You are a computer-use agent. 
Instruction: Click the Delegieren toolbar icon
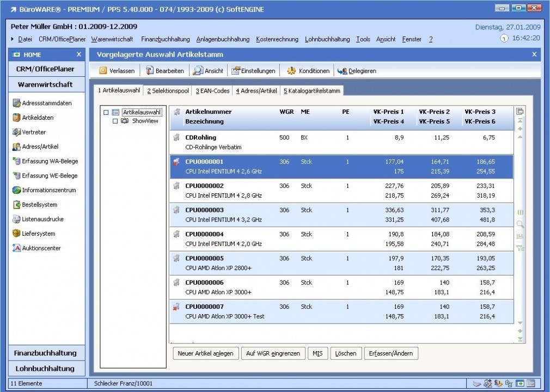point(342,71)
